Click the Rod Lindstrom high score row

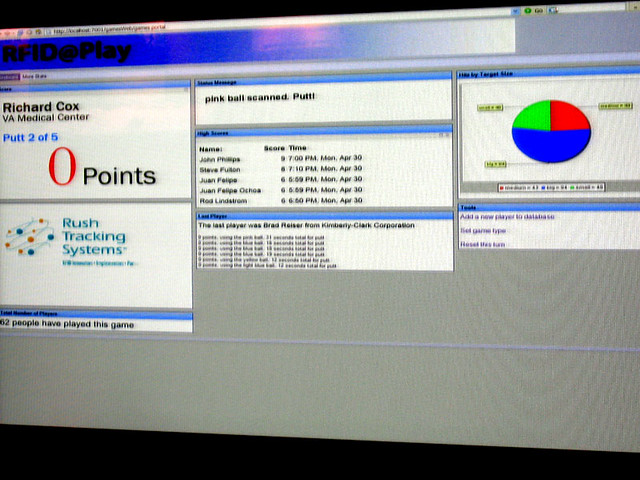[281, 201]
